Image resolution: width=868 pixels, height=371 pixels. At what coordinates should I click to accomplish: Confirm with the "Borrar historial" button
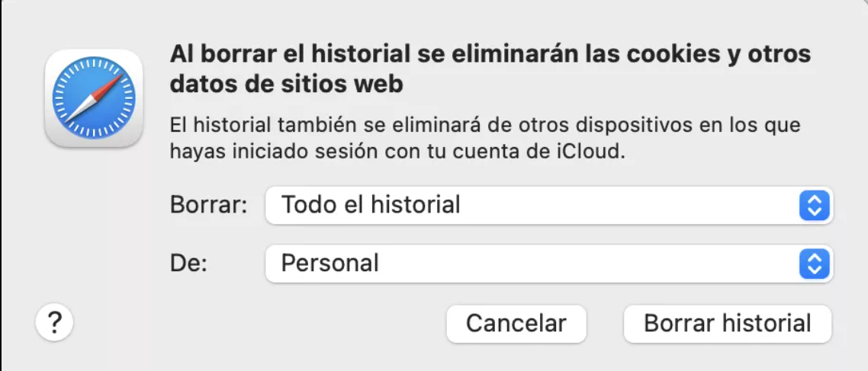pos(727,324)
